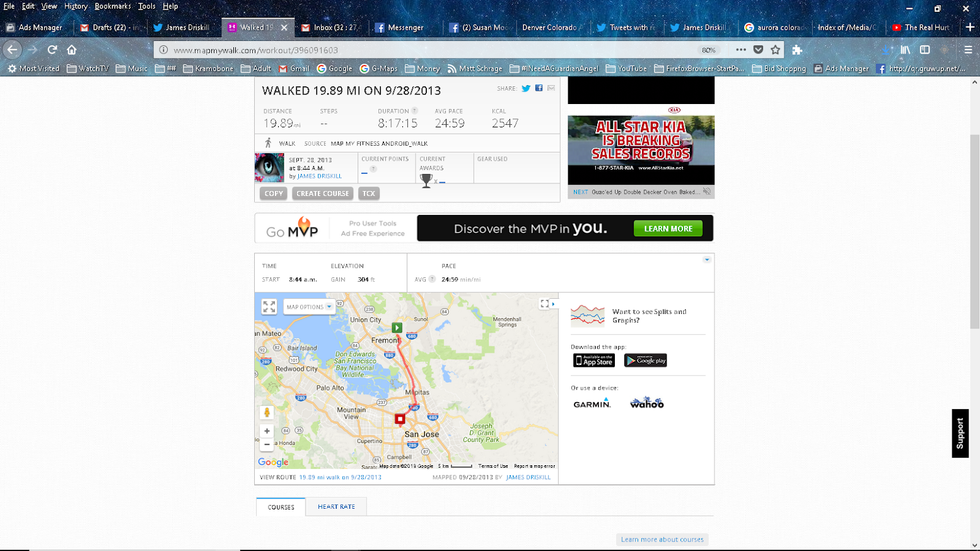This screenshot has height=551, width=980.
Task: Save page to Pocket
Action: (758, 50)
